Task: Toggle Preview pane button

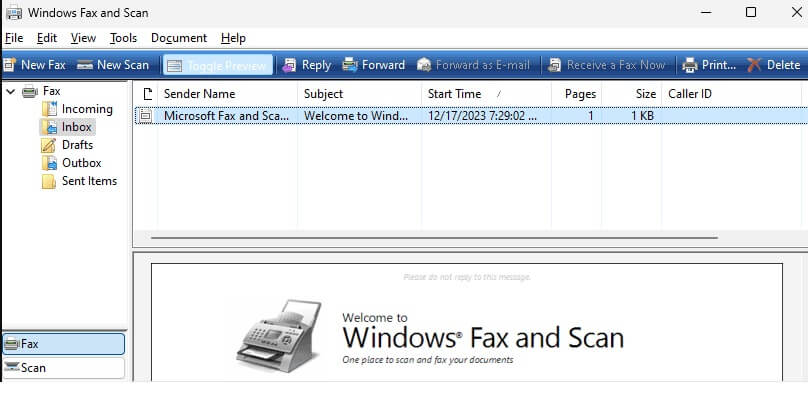Action: point(217,65)
